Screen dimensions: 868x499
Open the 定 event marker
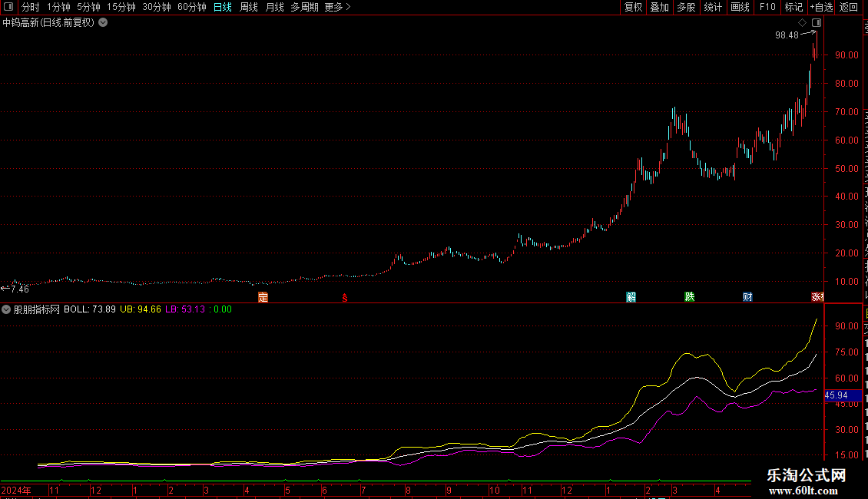[x=263, y=297]
